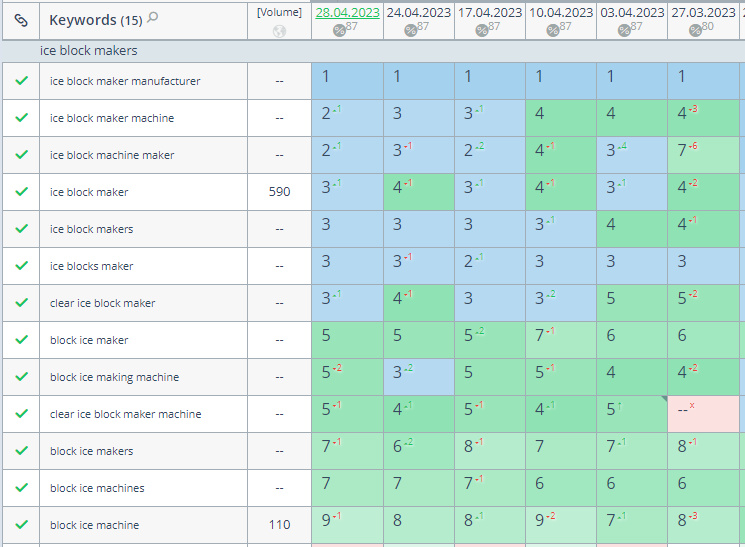Screen dimensions: 745x547
Task: Click percent icon under 28.04.2023
Action: (339, 30)
